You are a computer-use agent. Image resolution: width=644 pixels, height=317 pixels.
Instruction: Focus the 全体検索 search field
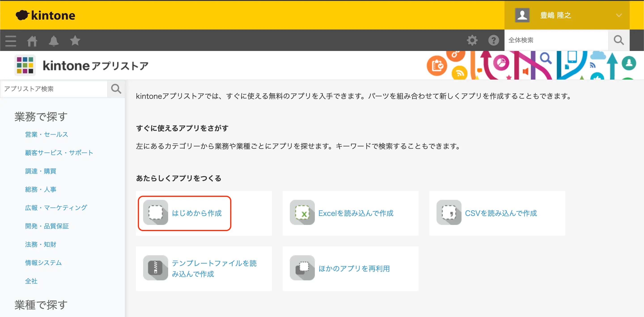(556, 40)
